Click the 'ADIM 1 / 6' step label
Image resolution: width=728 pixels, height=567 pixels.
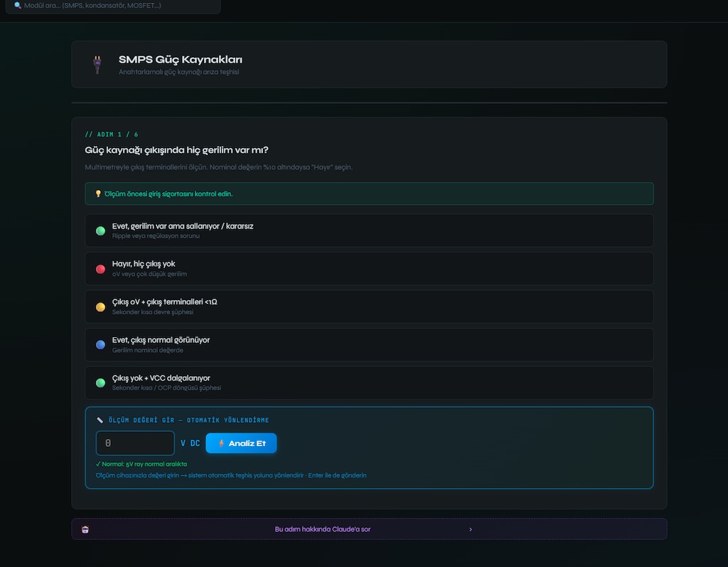pos(112,134)
